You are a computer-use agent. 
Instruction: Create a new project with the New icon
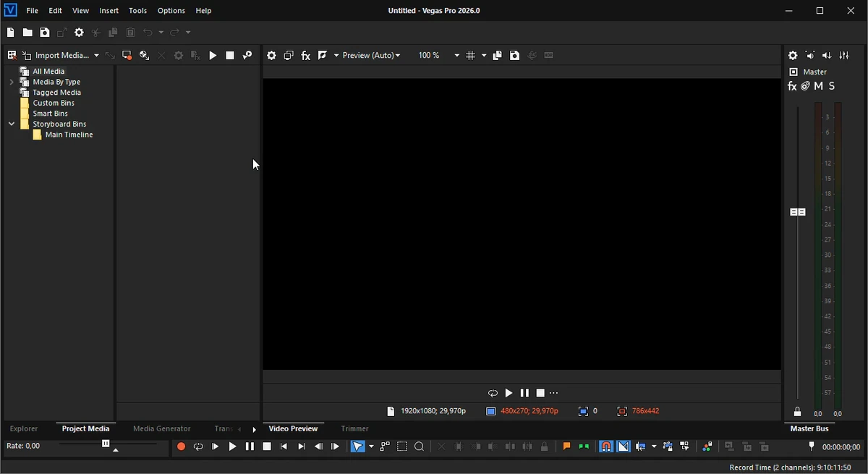[10, 33]
